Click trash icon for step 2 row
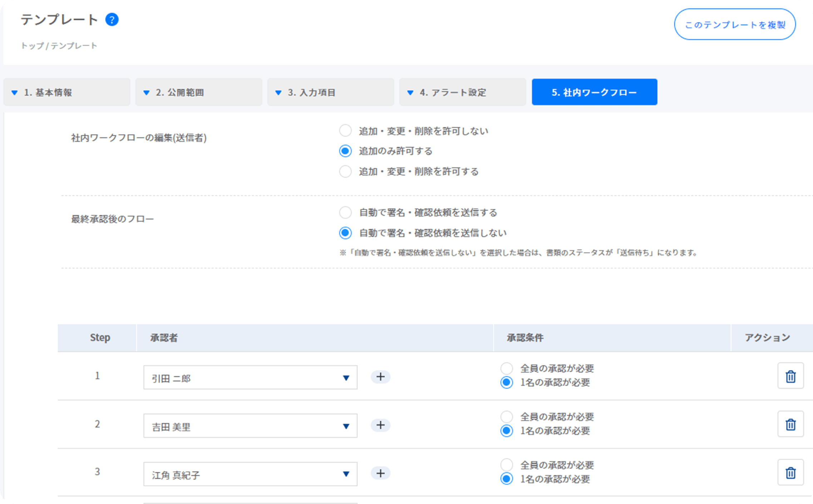The width and height of the screenshot is (813, 504). 790,424
